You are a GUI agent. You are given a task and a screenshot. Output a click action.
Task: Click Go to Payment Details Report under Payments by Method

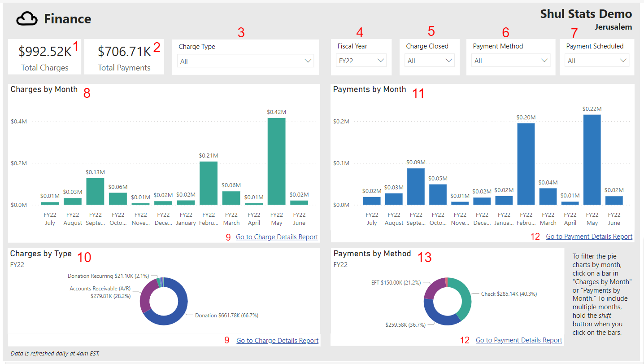click(x=519, y=340)
